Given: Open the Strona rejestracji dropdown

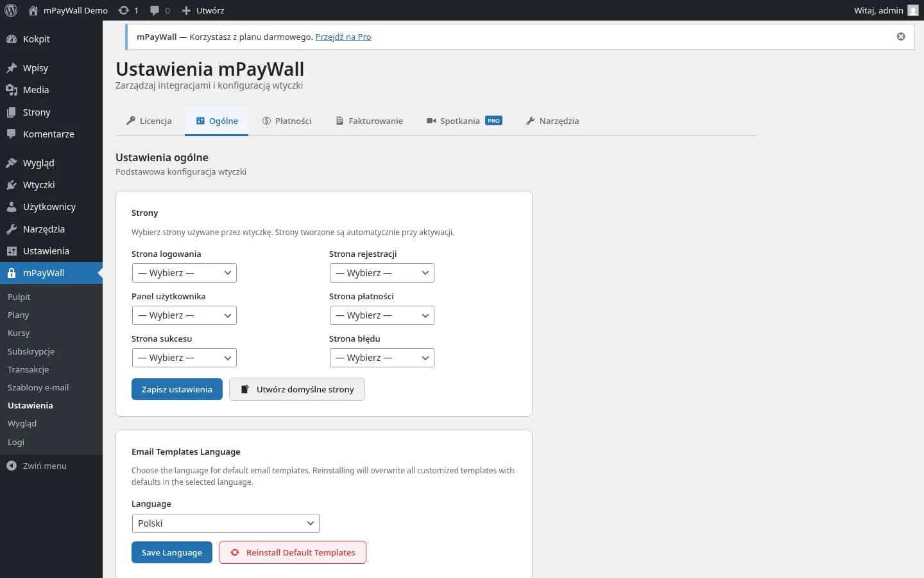Looking at the screenshot, I should [x=382, y=273].
